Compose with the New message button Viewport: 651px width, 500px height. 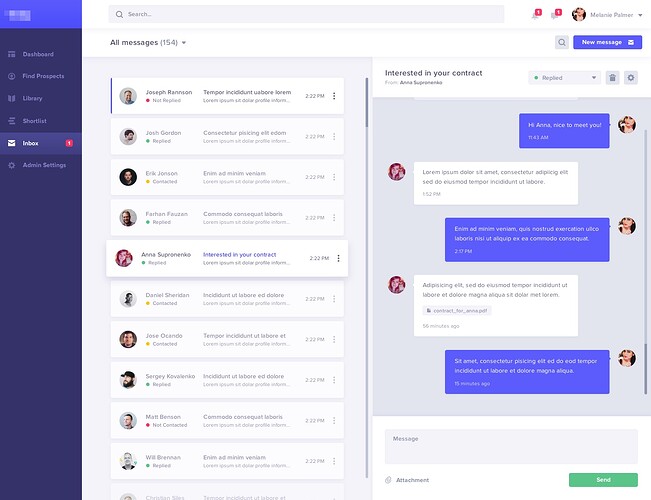[x=607, y=42]
